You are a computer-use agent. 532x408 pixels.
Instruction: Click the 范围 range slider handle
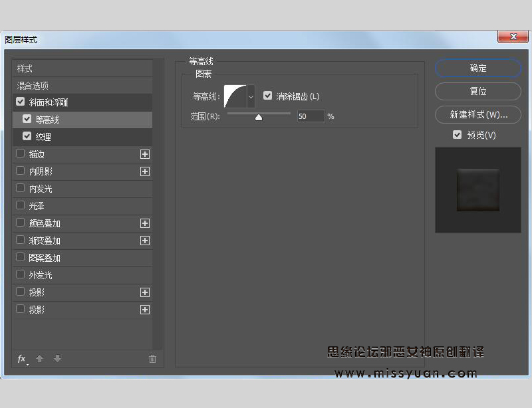[259, 117]
